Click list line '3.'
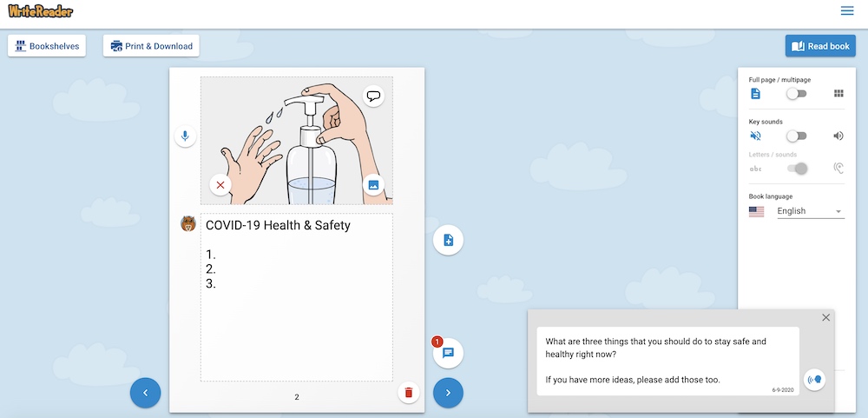868x418 pixels. point(210,284)
